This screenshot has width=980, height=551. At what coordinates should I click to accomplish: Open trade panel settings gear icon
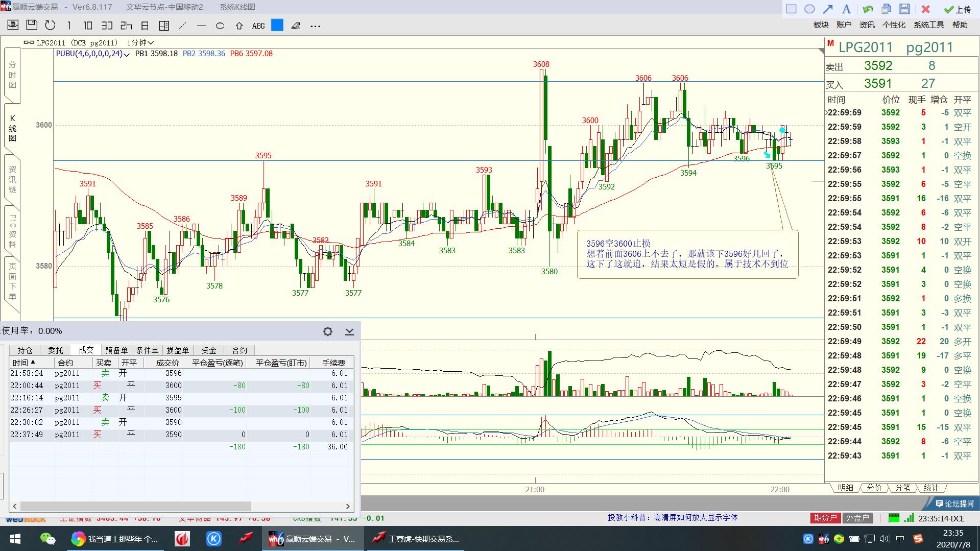pos(328,331)
